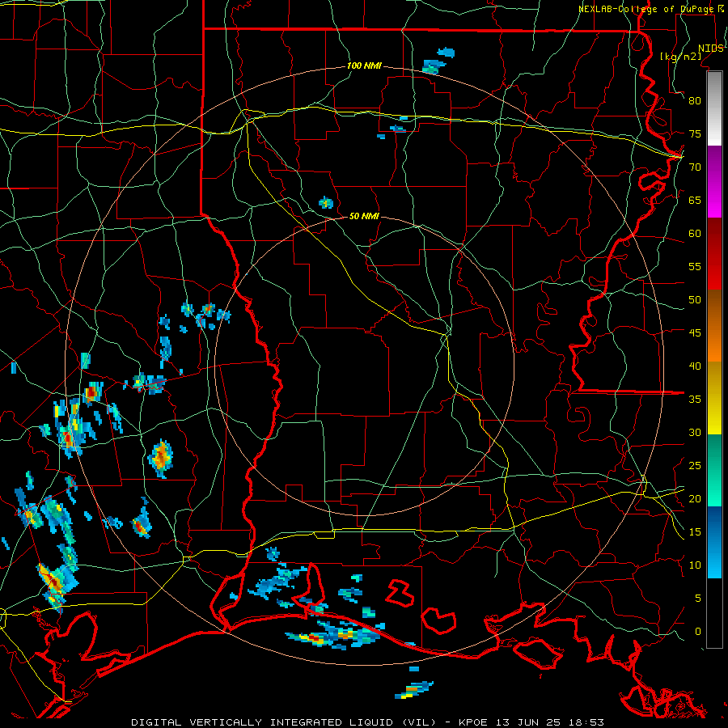Click the 45 value on the VIL scale
The width and height of the screenshot is (728, 728).
click(695, 333)
